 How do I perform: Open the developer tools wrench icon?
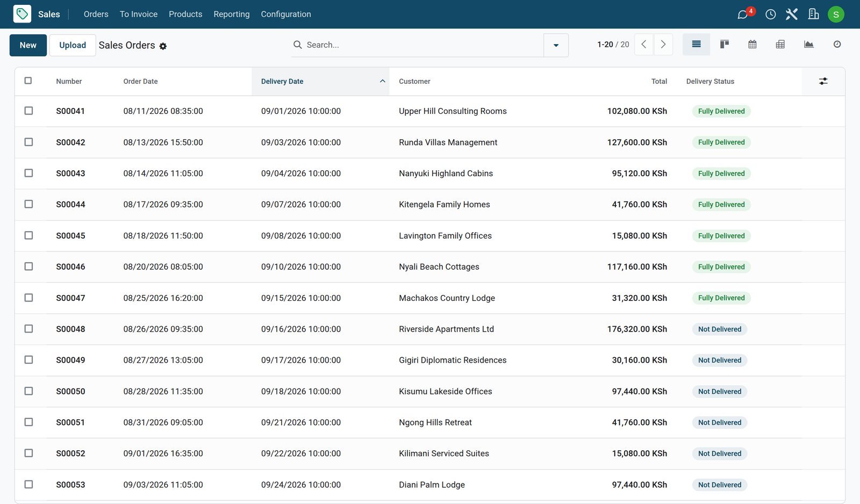[x=791, y=15]
